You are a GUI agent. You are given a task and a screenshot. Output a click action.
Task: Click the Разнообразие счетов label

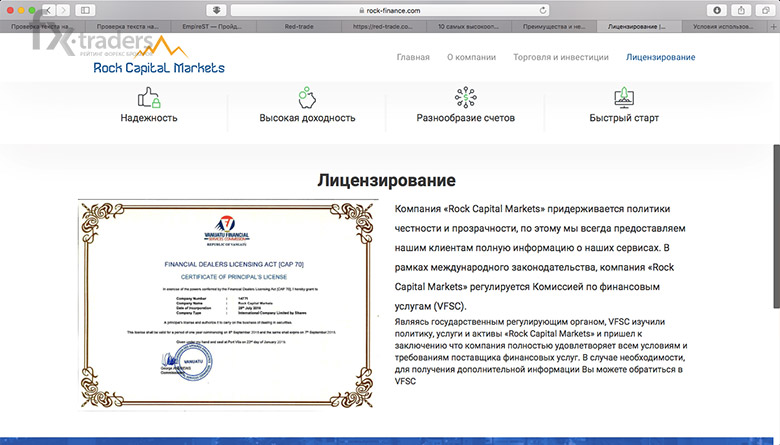pyautogui.click(x=466, y=118)
